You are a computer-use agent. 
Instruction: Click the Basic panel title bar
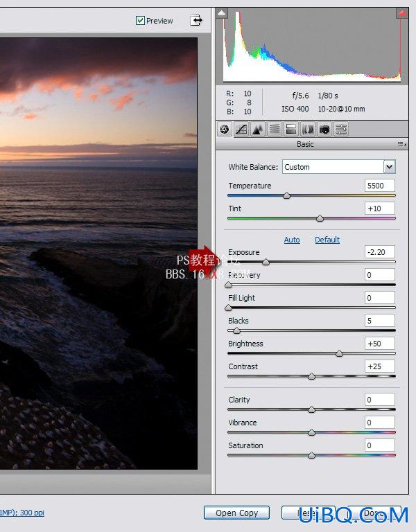pyautogui.click(x=312, y=144)
